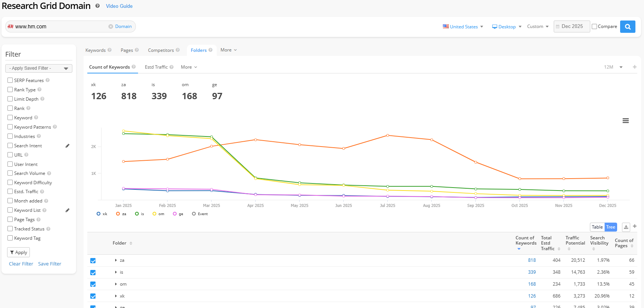This screenshot has width=644, height=308.
Task: Click the Video Guide link
Action: (119, 6)
